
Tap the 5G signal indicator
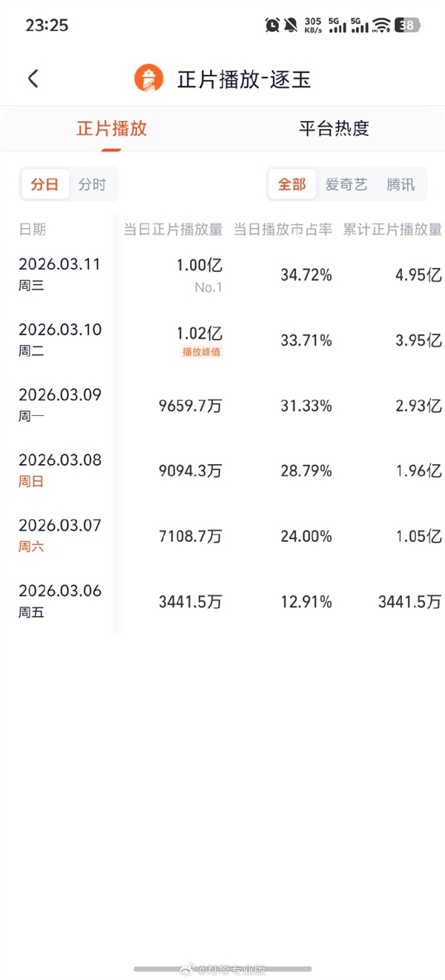click(336, 24)
